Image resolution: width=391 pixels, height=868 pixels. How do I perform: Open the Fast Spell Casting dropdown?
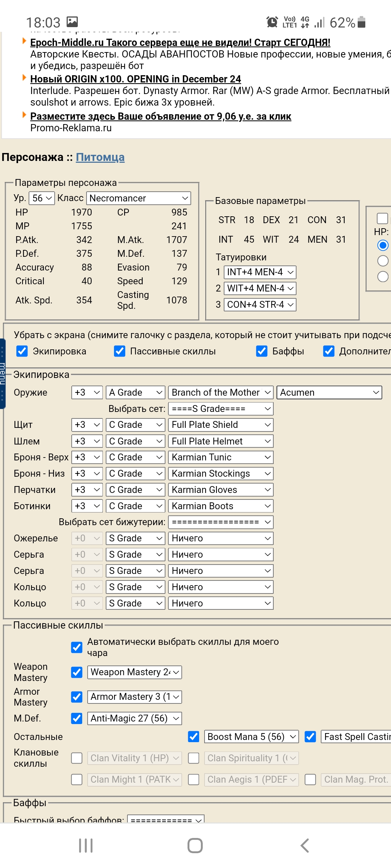click(356, 737)
